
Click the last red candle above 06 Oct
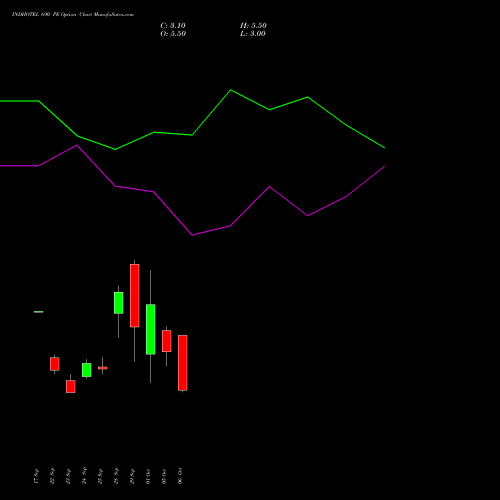[183, 363]
